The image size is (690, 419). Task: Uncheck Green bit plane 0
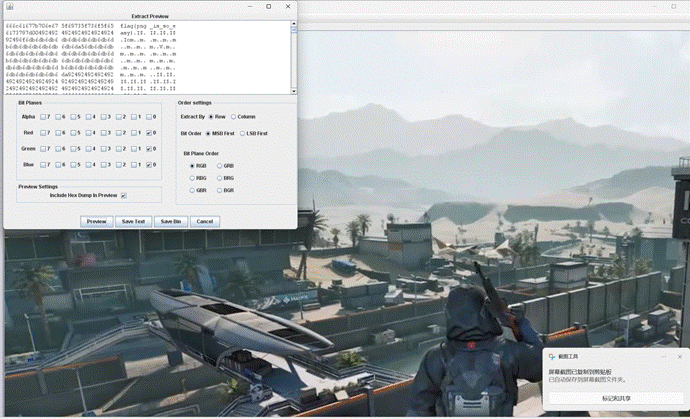coord(149,149)
